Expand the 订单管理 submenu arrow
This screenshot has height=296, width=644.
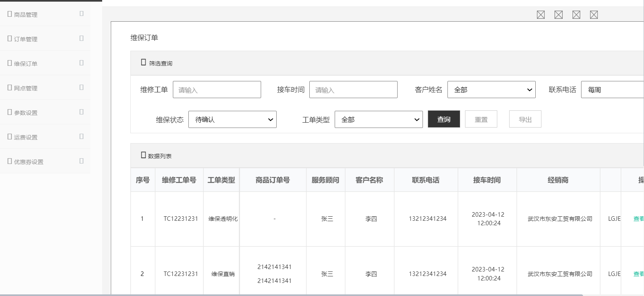[x=81, y=38]
